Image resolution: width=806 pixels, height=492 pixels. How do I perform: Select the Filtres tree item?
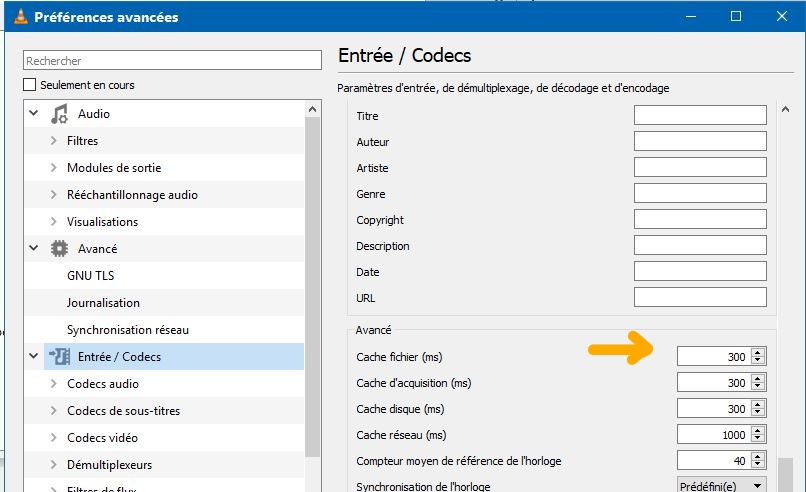pyautogui.click(x=82, y=141)
